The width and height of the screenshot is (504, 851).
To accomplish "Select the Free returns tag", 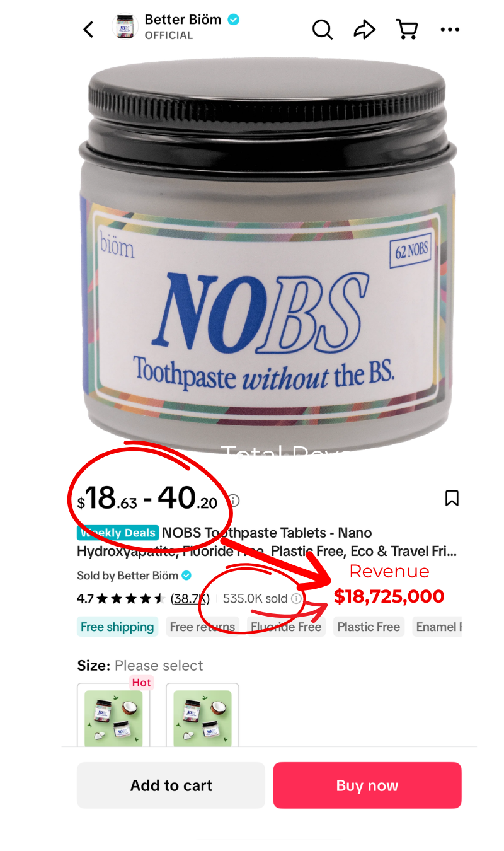I will click(x=202, y=627).
